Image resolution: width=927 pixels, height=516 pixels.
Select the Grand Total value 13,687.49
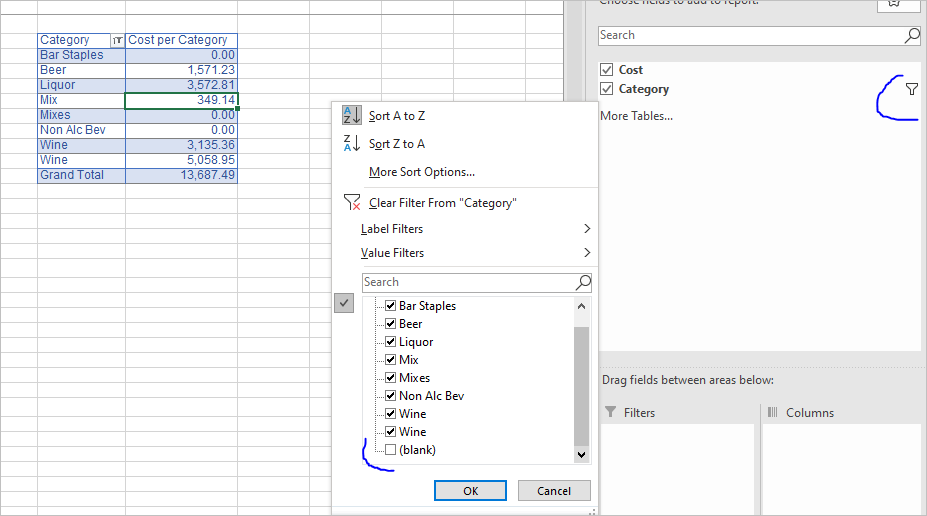click(181, 175)
